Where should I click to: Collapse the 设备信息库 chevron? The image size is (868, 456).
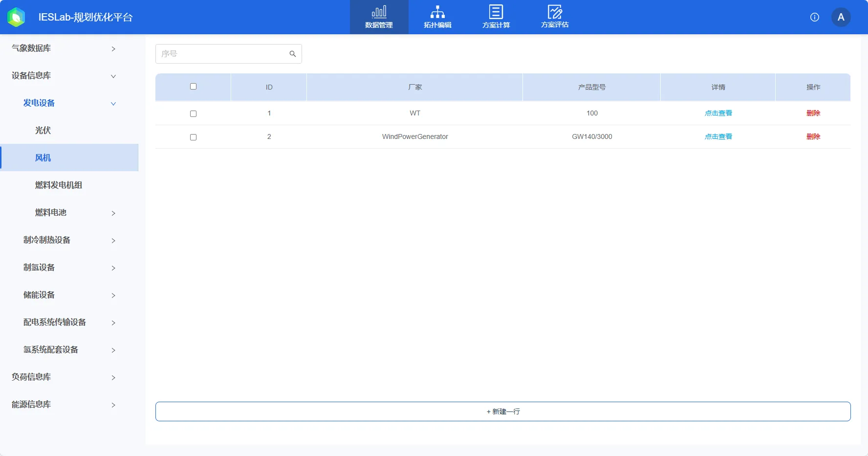(113, 76)
